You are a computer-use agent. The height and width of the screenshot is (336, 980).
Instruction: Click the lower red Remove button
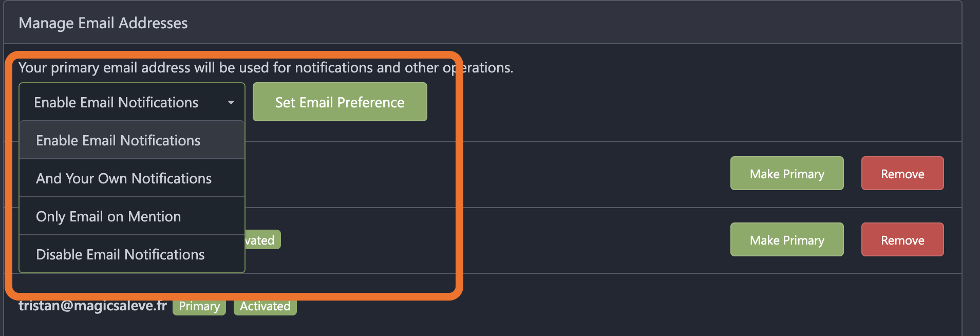pos(902,240)
